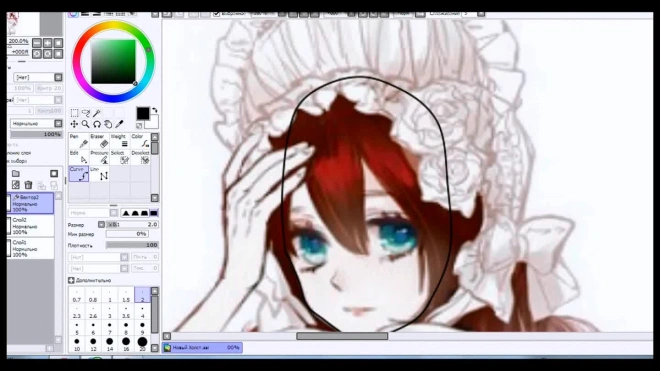Activate the Curve tool
Image resolution: width=660 pixels, height=371 pixels.
coord(79,174)
